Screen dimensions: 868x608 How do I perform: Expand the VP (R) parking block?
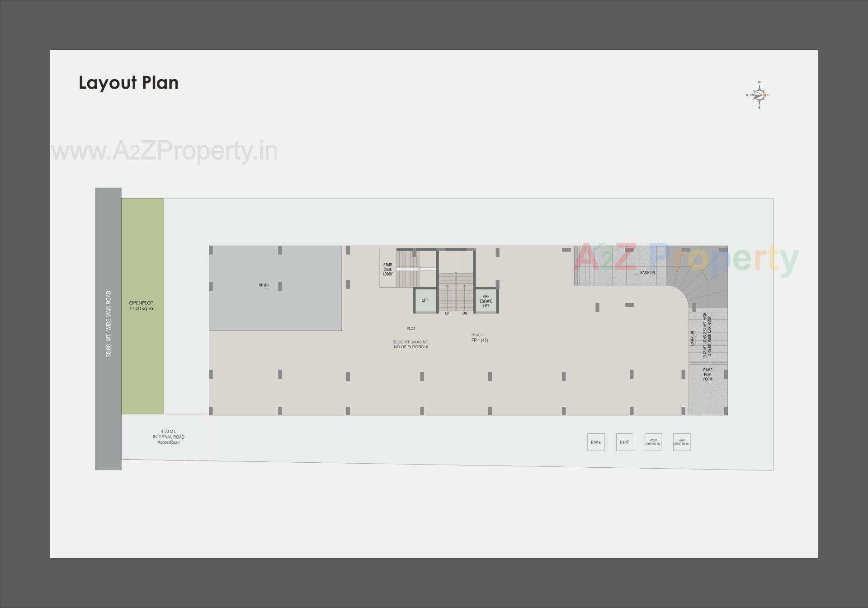point(263,285)
